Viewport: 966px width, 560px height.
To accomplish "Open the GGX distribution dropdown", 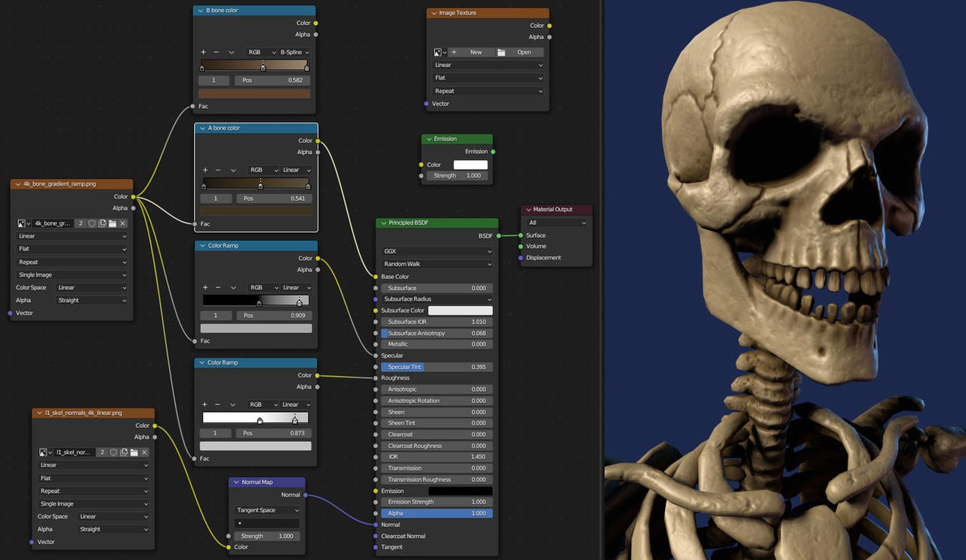I will pyautogui.click(x=437, y=251).
